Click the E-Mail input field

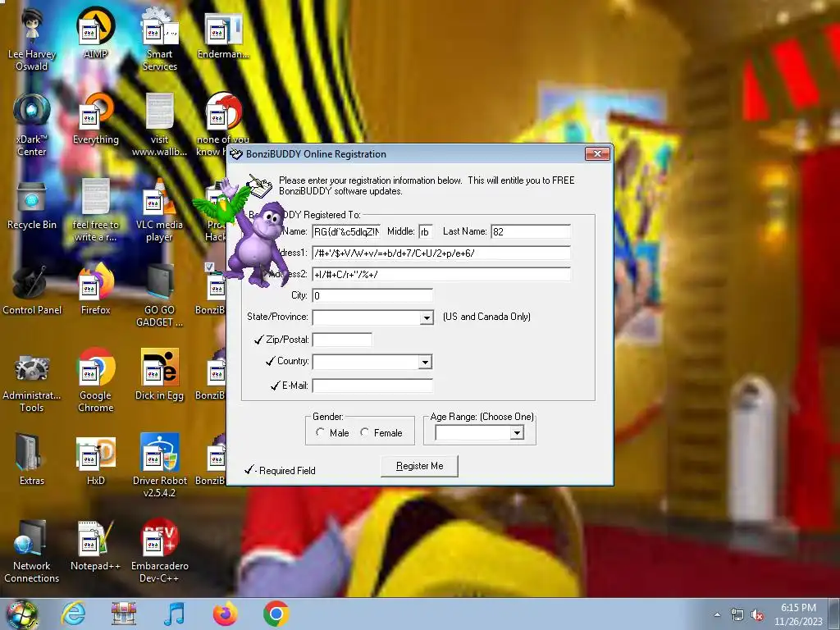(x=372, y=386)
